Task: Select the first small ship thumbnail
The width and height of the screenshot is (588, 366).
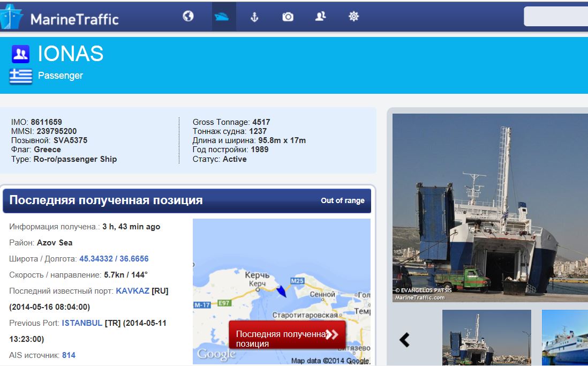Action: (x=487, y=337)
